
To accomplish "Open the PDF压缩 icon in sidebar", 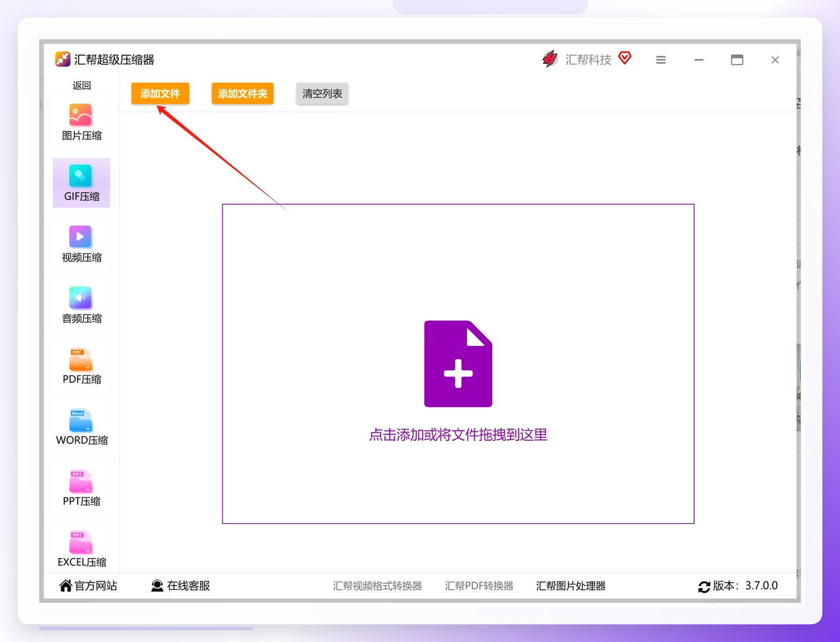I will (80, 359).
